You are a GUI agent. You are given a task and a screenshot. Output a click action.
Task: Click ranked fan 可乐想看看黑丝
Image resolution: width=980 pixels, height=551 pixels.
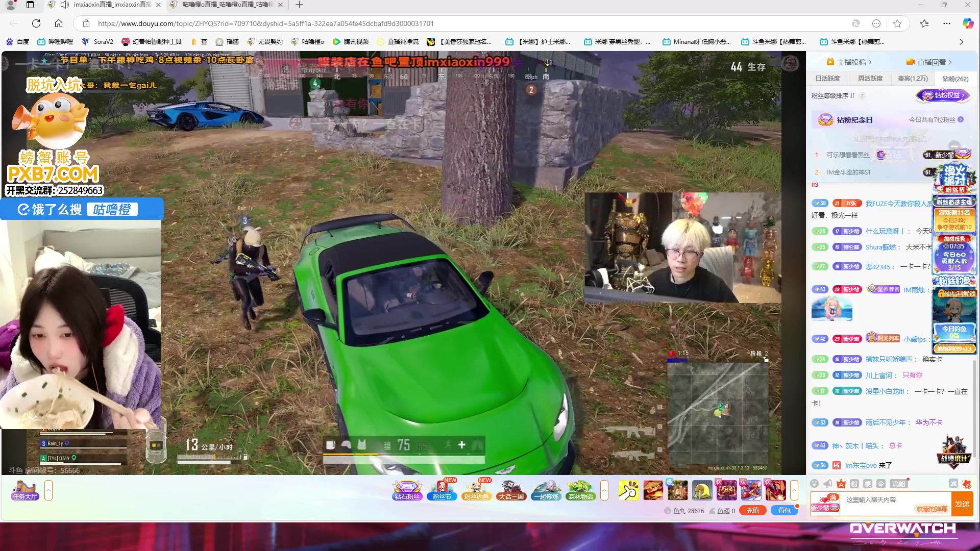[848, 155]
